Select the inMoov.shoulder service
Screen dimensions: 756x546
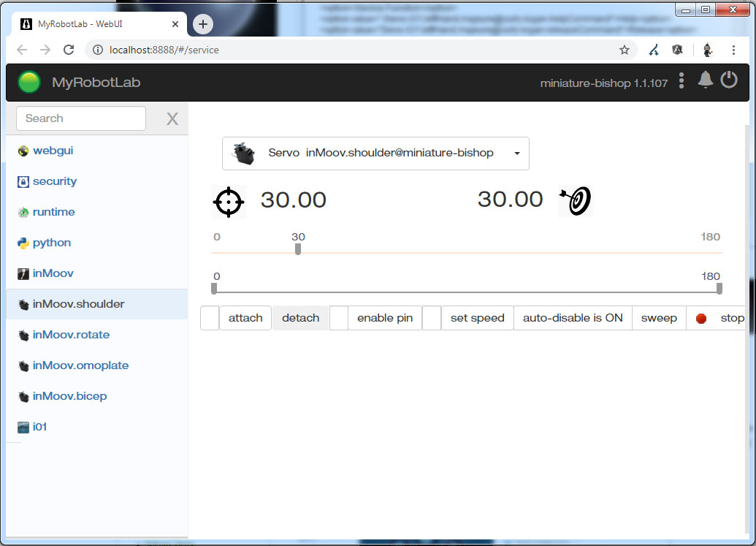[x=97, y=304]
